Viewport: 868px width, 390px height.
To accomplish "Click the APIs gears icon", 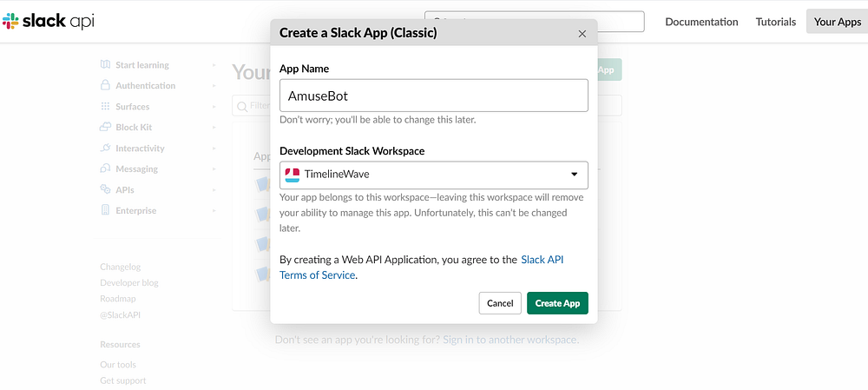I will [x=105, y=189].
